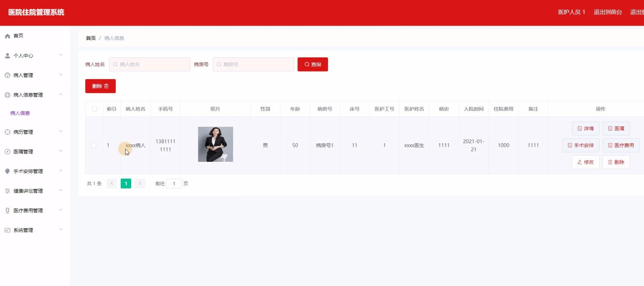Select page 1 in pagination
Image resolution: width=644 pixels, height=286 pixels.
(126, 183)
